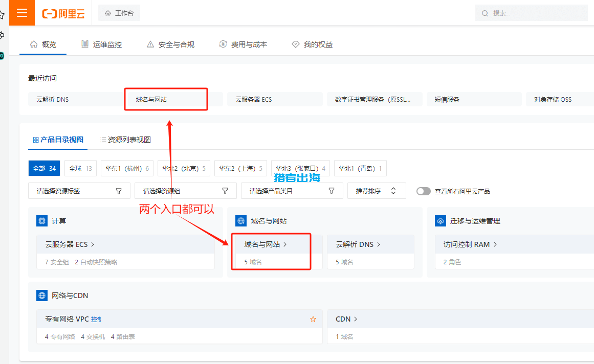The image size is (594, 364).
Task: Filter by 华北3（张家口）region
Action: pyautogui.click(x=301, y=168)
